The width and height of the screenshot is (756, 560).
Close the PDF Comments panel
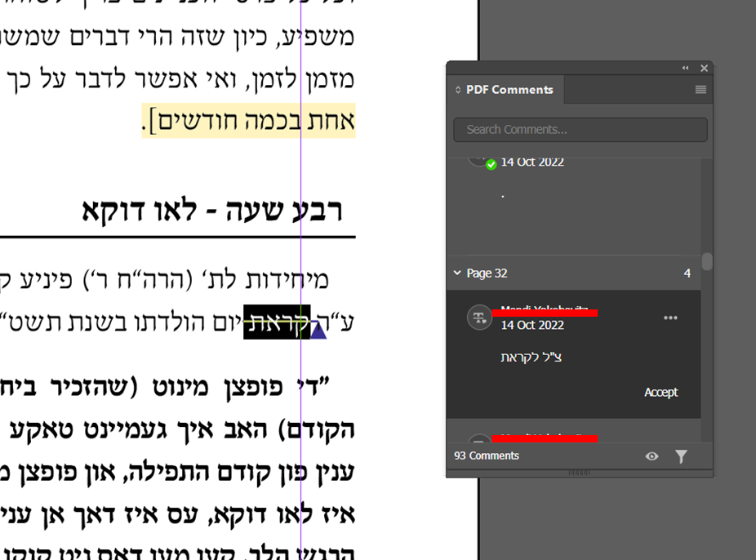[704, 68]
